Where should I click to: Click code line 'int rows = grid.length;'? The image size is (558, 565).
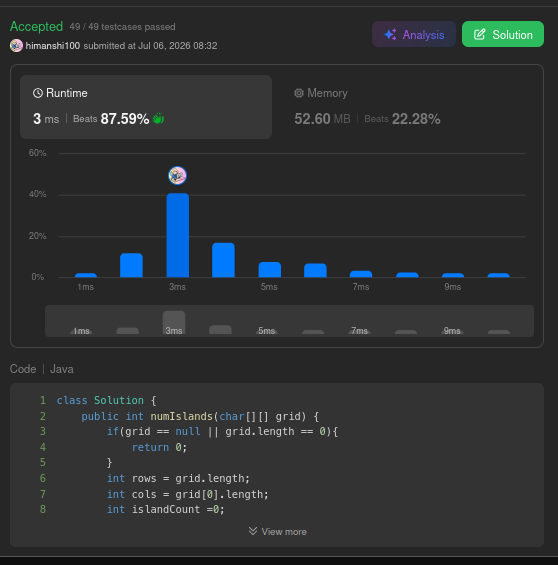tap(178, 478)
